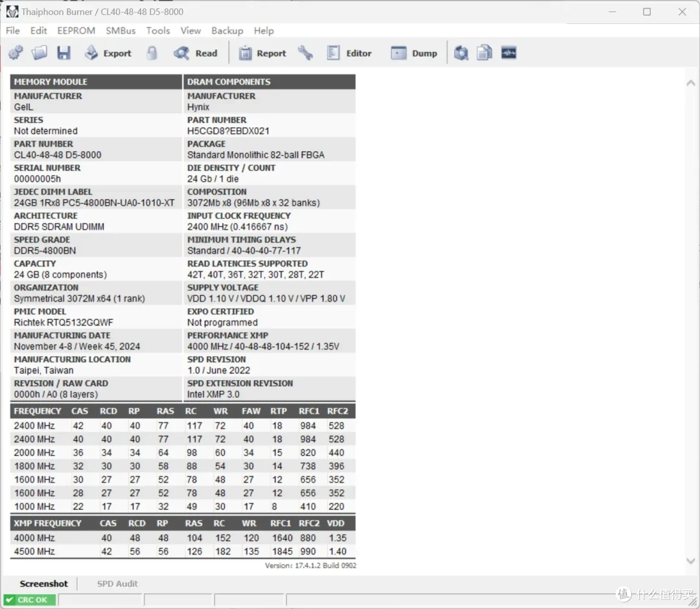The height and width of the screenshot is (609, 700).
Task: Click the Performance XMP 4000 MHz value
Action: pos(263,347)
